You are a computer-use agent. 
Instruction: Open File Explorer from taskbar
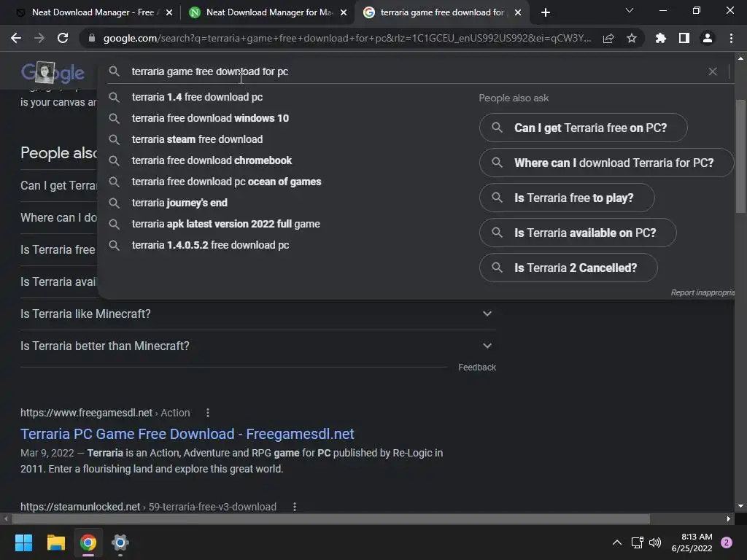click(x=55, y=542)
